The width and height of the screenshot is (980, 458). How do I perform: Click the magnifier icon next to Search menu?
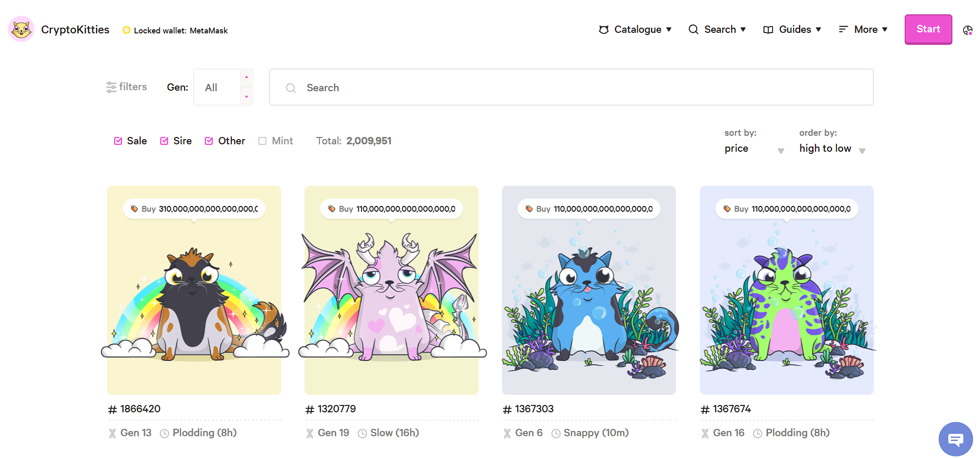click(x=693, y=29)
